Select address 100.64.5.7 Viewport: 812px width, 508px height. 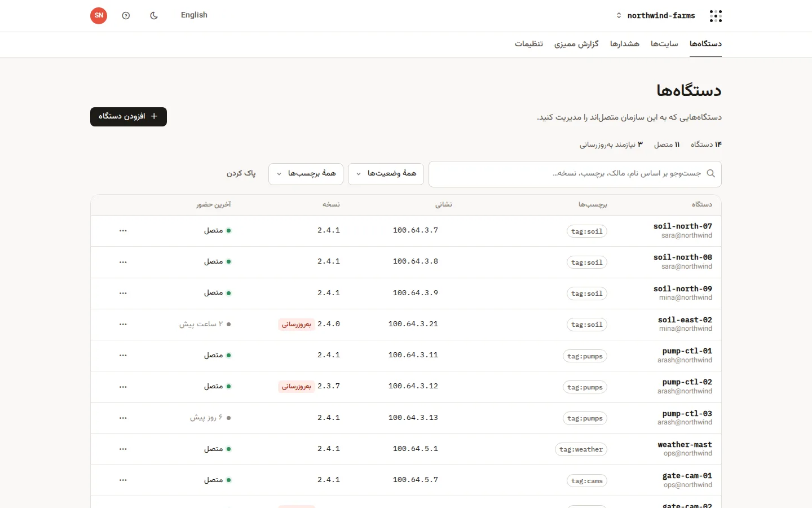[x=416, y=480]
